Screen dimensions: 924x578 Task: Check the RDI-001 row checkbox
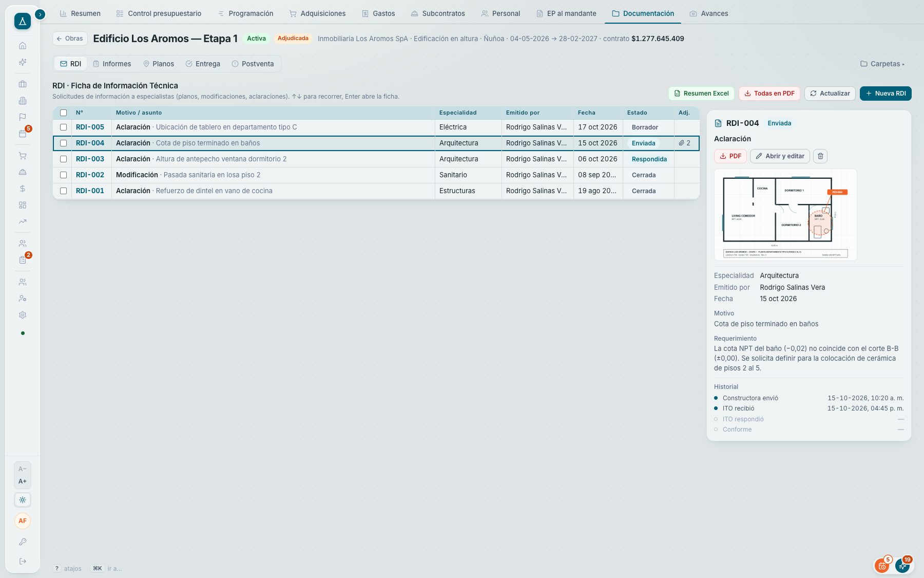tap(64, 191)
